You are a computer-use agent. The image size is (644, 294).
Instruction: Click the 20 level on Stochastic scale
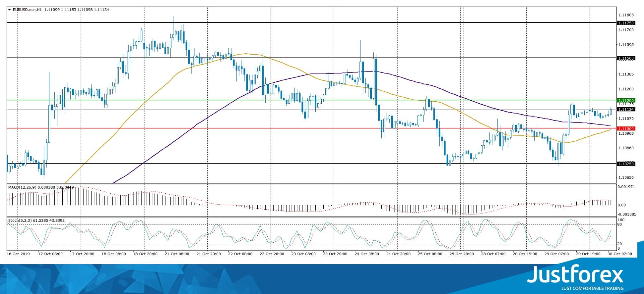619,244
